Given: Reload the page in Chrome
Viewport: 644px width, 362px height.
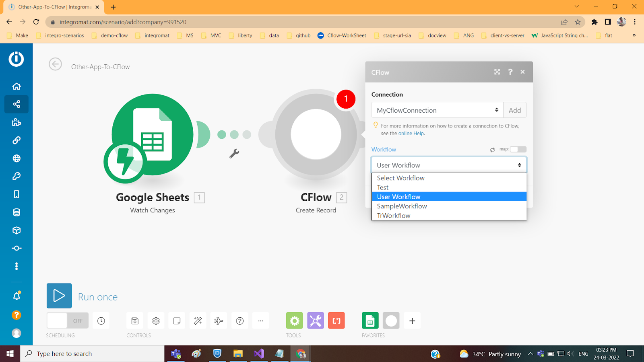Looking at the screenshot, I should click(x=36, y=22).
